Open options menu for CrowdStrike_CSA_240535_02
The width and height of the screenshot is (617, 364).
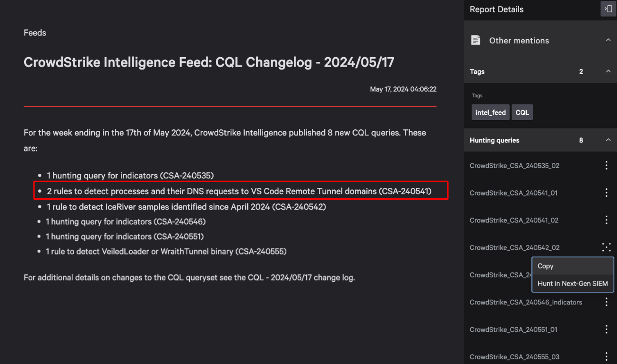[607, 166]
